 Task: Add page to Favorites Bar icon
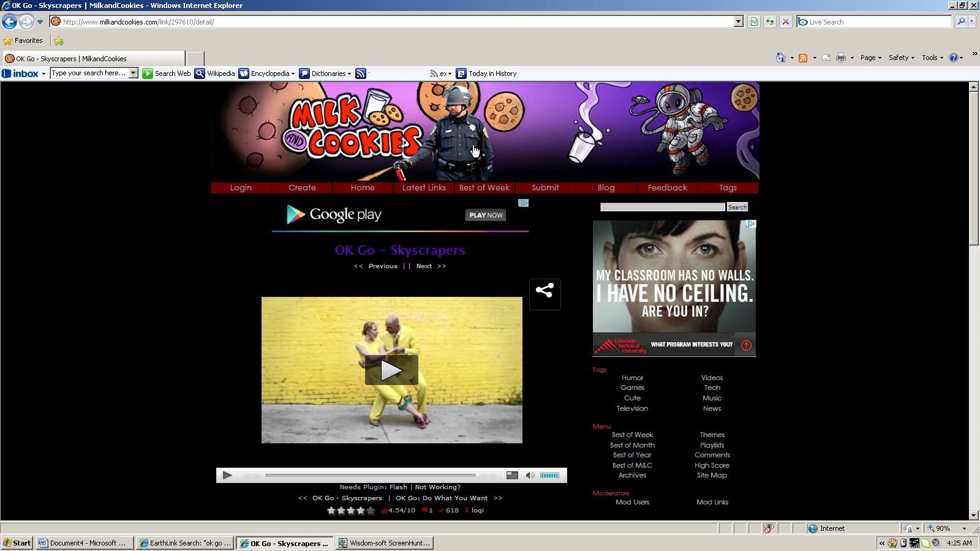(59, 41)
